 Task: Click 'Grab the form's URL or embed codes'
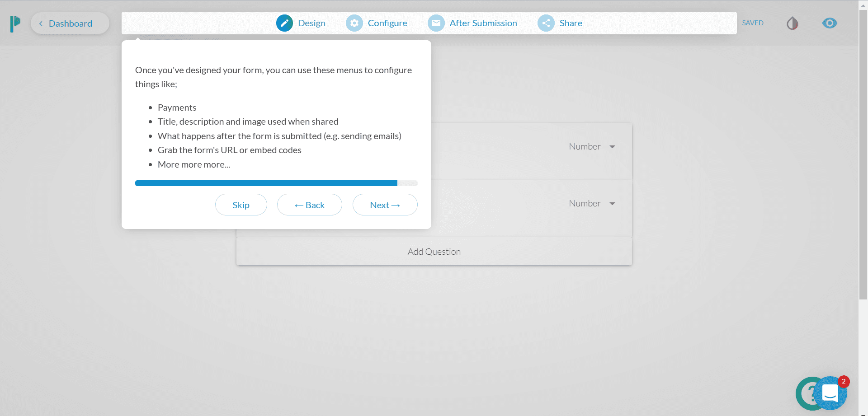tap(230, 150)
